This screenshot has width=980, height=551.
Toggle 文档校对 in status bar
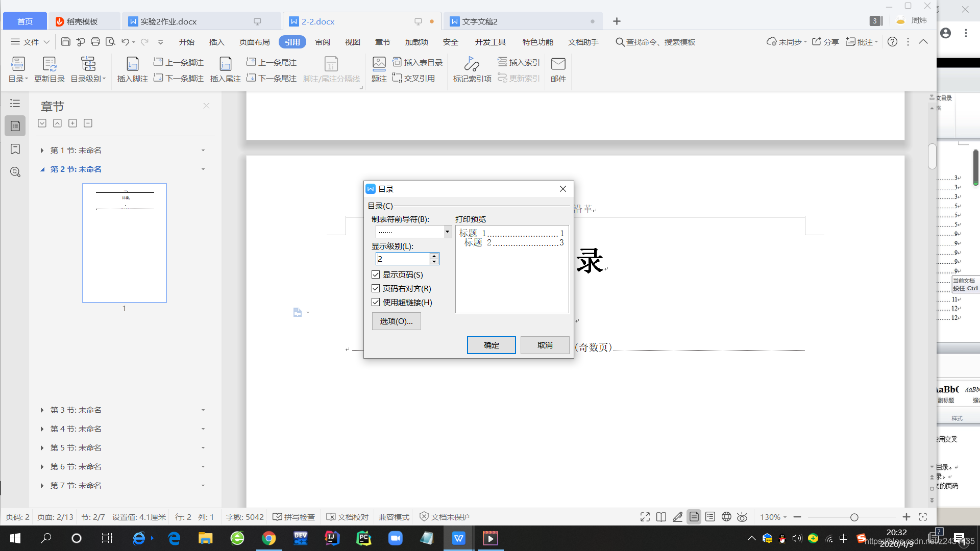click(x=348, y=517)
